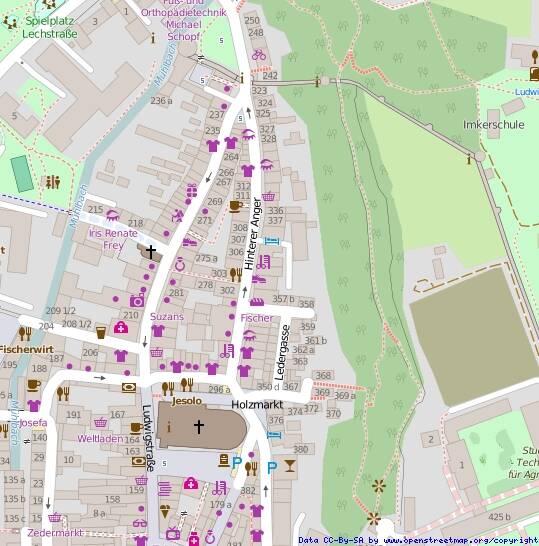
Task: Click the cocktail bar icon near 380
Action: (x=290, y=466)
